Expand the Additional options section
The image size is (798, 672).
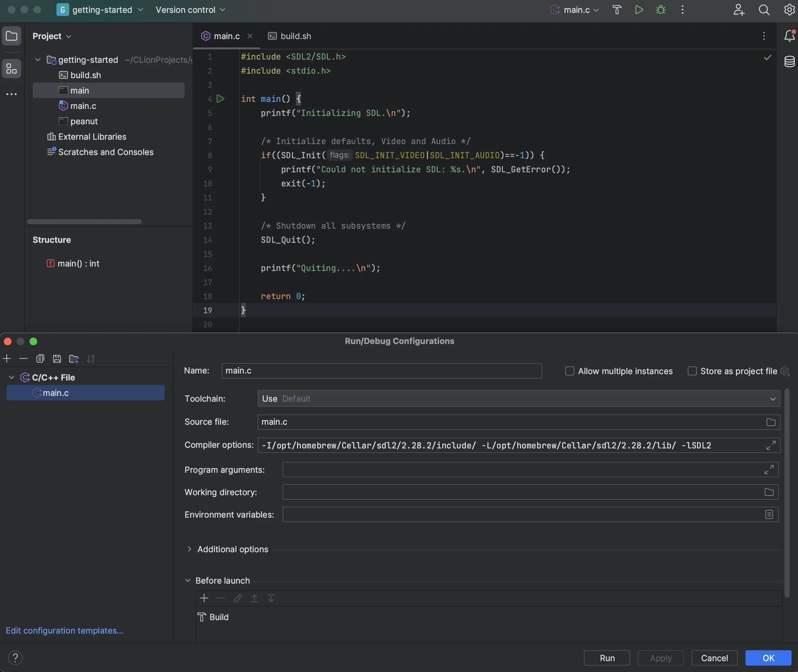pyautogui.click(x=189, y=549)
